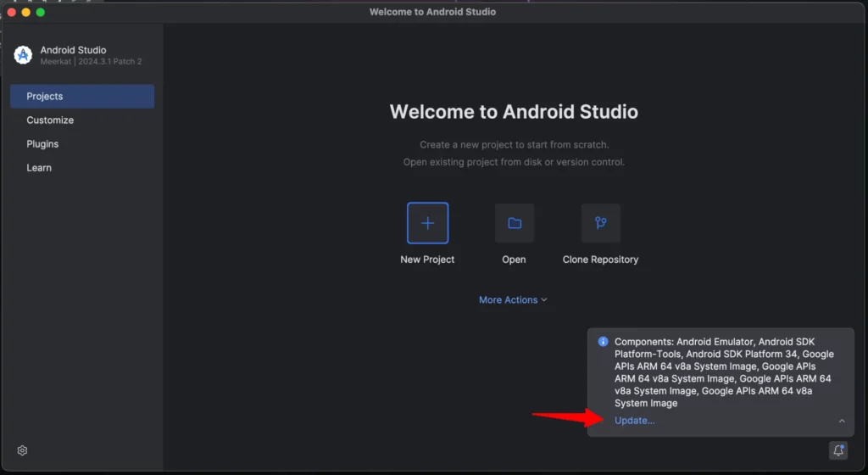Click the info icon in components notification

point(603,342)
